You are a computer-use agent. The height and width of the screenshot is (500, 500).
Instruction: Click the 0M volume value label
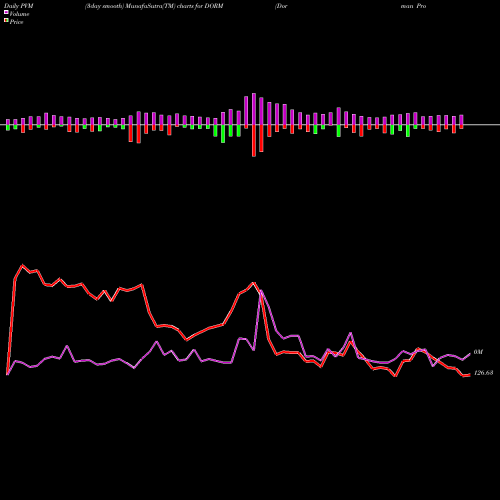tap(478, 352)
